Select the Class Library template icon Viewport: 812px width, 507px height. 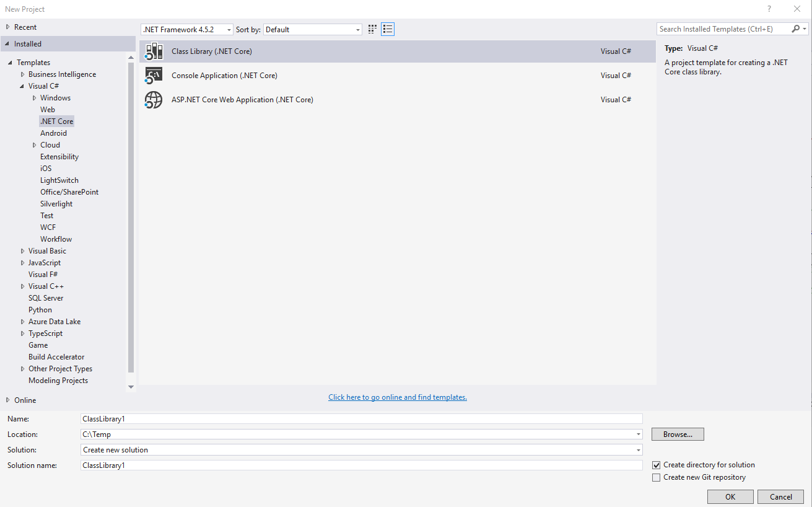point(154,51)
